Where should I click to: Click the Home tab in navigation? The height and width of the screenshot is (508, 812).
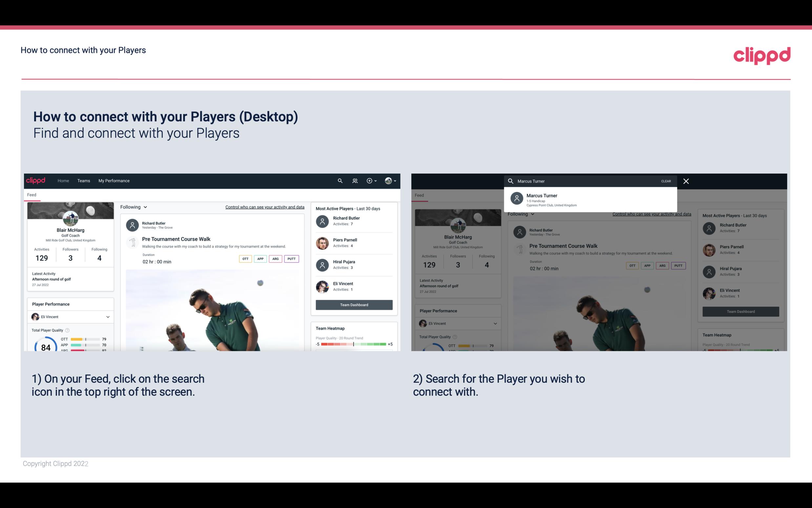(x=63, y=180)
